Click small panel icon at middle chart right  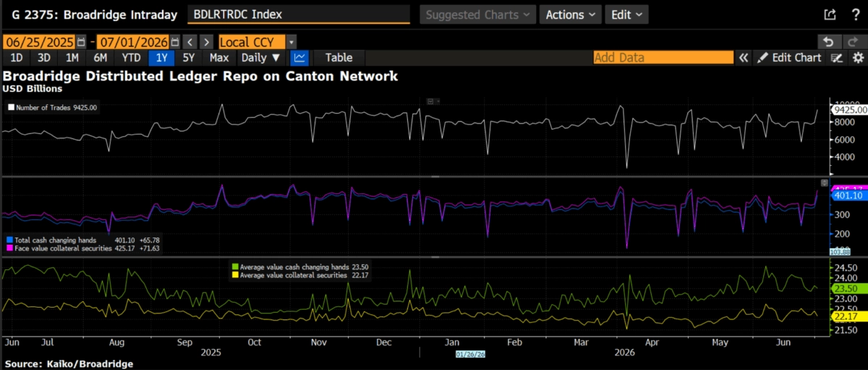pyautogui.click(x=823, y=182)
